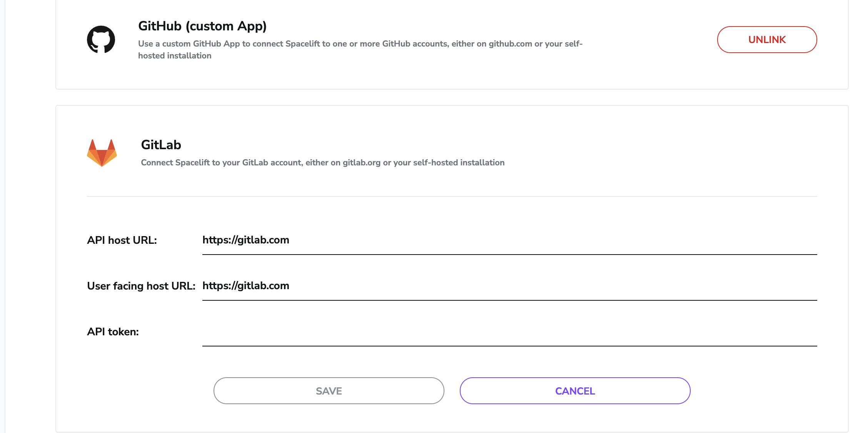Click the "User facing host URL:" label
The width and height of the screenshot is (868, 433).
point(141,286)
